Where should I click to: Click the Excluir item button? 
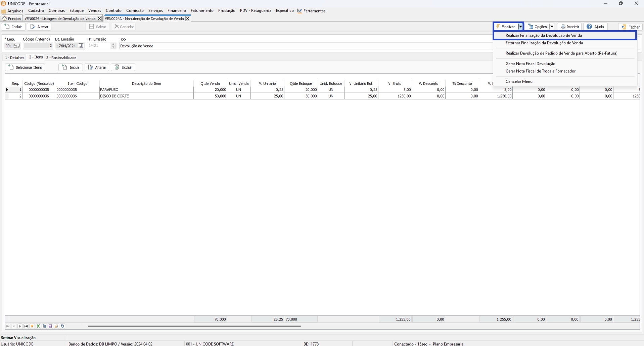click(x=123, y=68)
